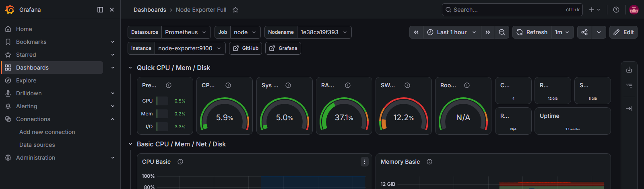Image resolution: width=644 pixels, height=189 pixels.
Task: Open Starred in sidebar
Action: tap(26, 55)
